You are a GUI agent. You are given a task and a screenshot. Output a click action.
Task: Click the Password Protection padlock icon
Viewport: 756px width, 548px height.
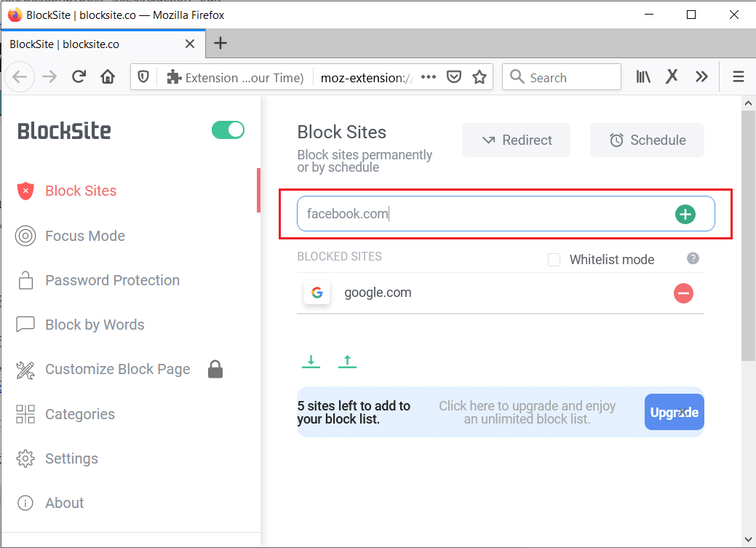coord(25,280)
